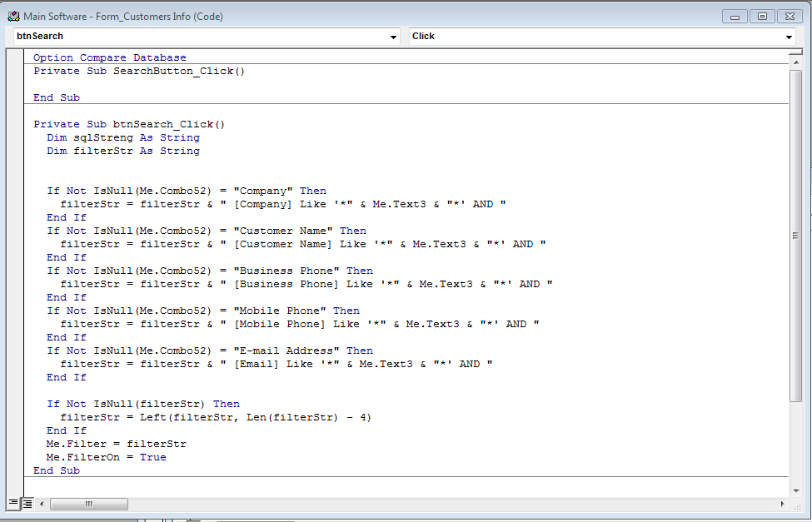This screenshot has width=812, height=522.
Task: Click the If line comparing to "Business Phone"
Action: click(x=210, y=271)
